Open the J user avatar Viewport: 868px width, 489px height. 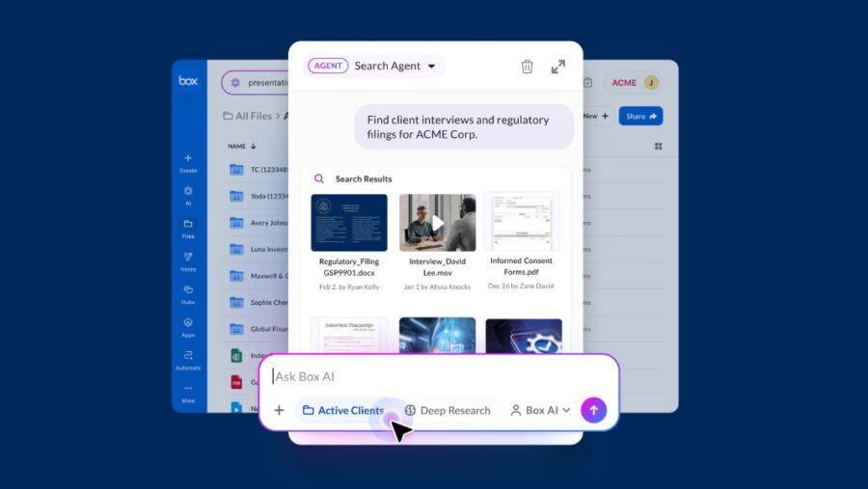pos(651,83)
